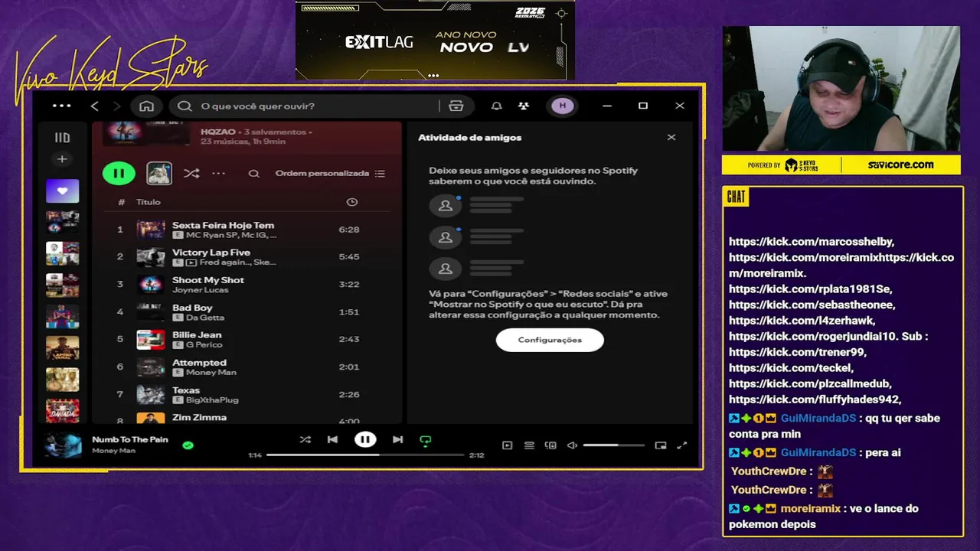Open the Spotify Home page
Image resolution: width=980 pixels, height=551 pixels.
tap(147, 106)
